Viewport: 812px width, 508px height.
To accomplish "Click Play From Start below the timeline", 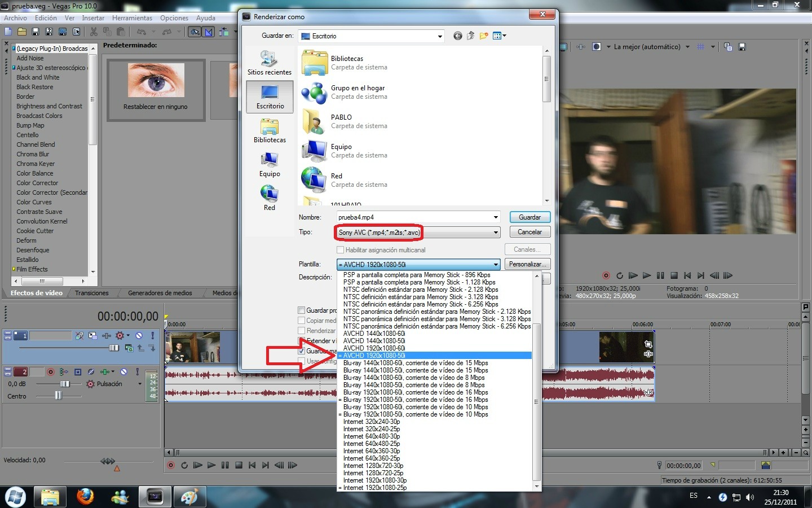I will 198,465.
